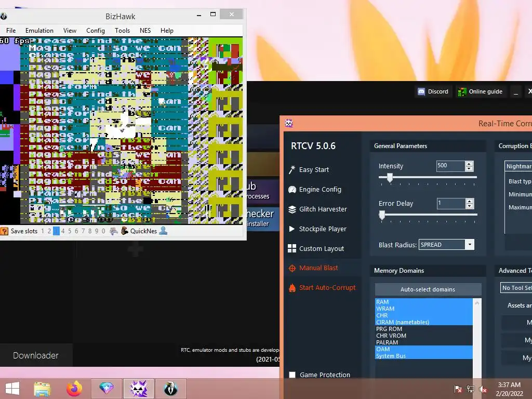Click the blue user icon in BizHawk status bar

tap(163, 231)
